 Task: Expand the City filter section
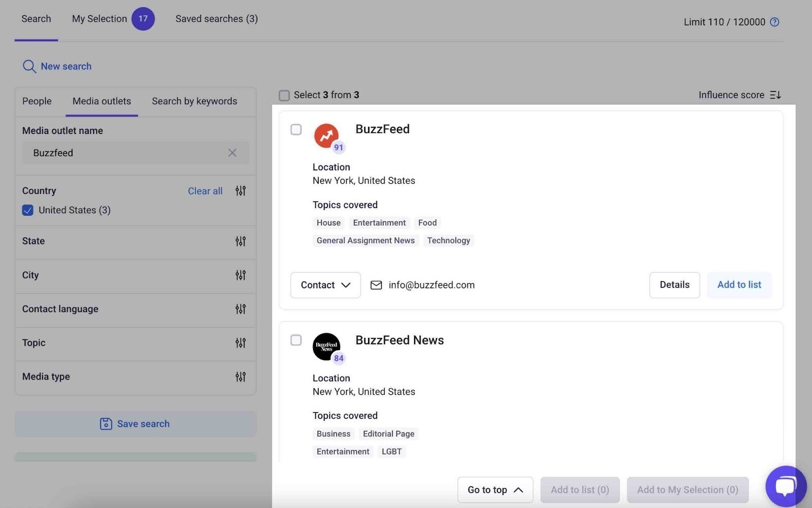pyautogui.click(x=135, y=275)
